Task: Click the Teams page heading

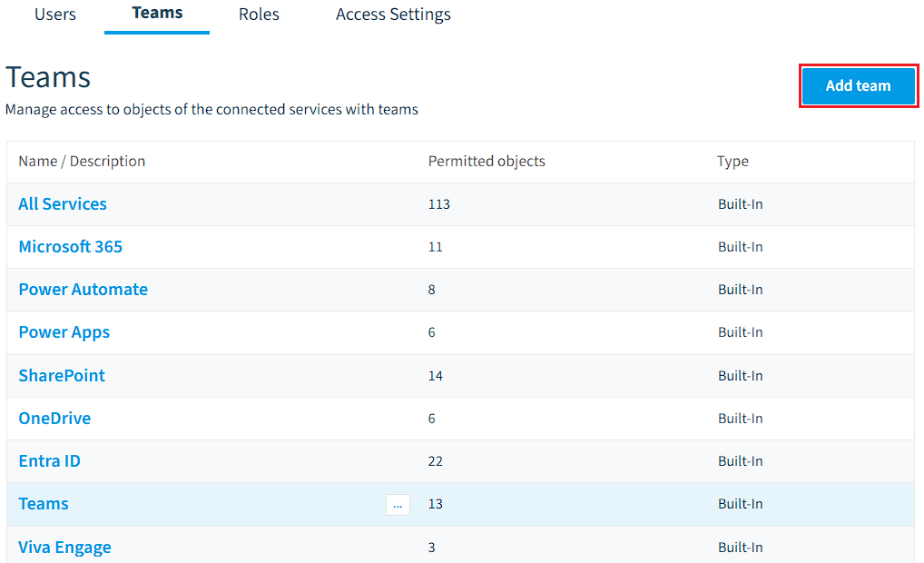Action: tap(48, 77)
